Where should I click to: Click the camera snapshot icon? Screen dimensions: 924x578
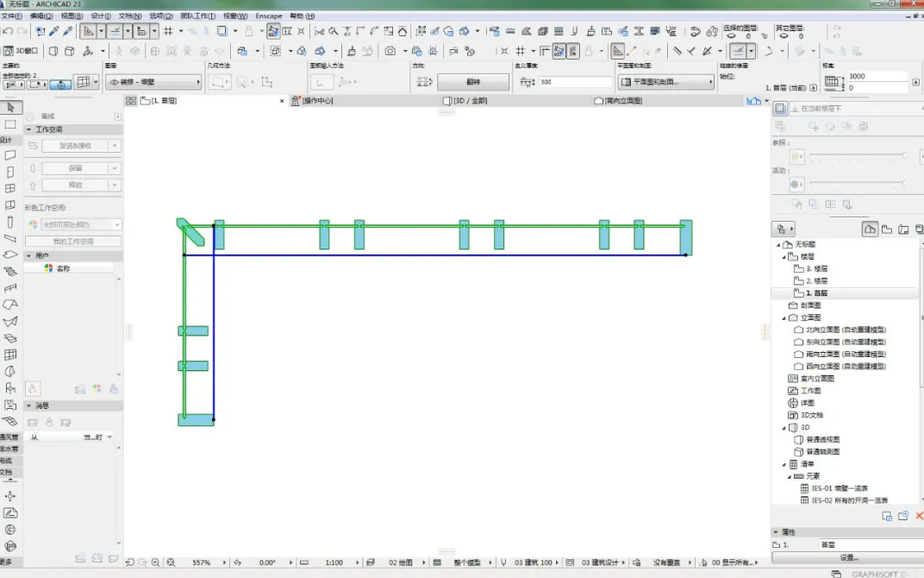pos(390,51)
